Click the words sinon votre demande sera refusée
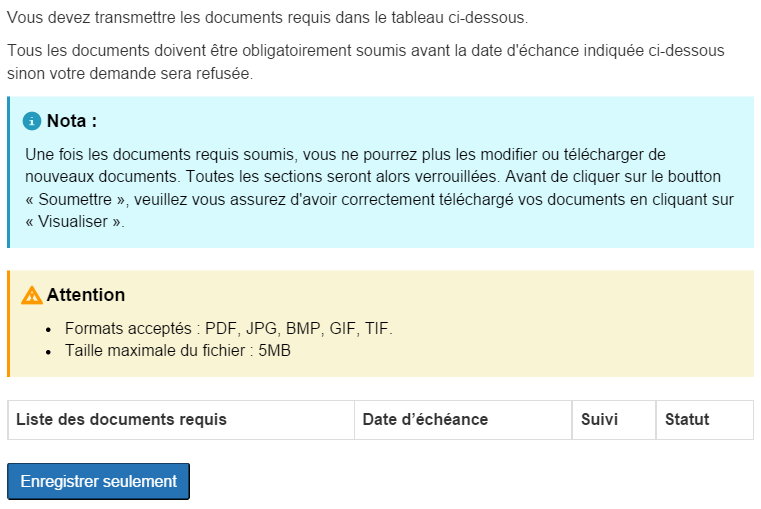This screenshot has height=509, width=761. click(130, 73)
